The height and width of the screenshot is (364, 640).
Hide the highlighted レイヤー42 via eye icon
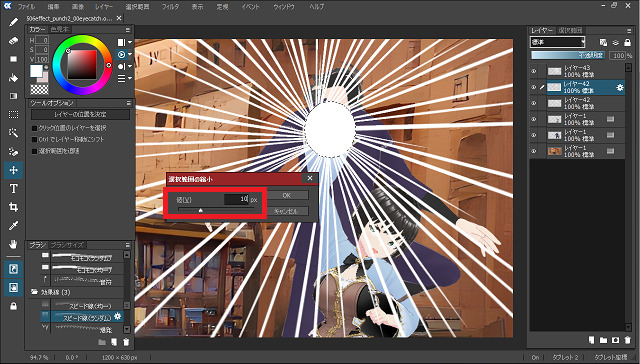tap(533, 87)
